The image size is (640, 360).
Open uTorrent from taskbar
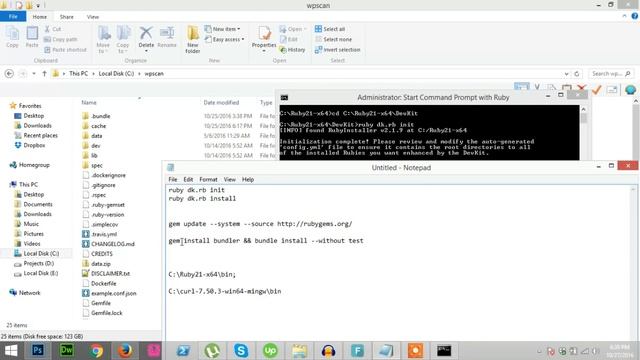tap(212, 351)
